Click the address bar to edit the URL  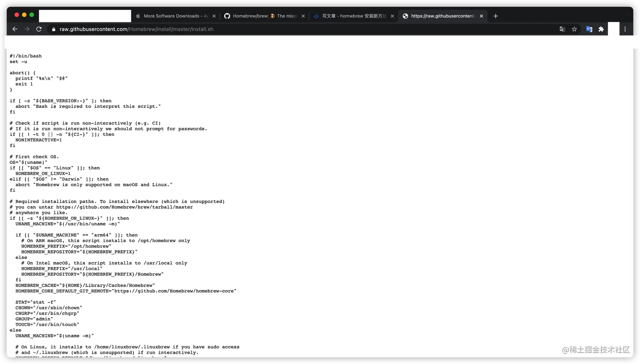pyautogui.click(x=254, y=29)
